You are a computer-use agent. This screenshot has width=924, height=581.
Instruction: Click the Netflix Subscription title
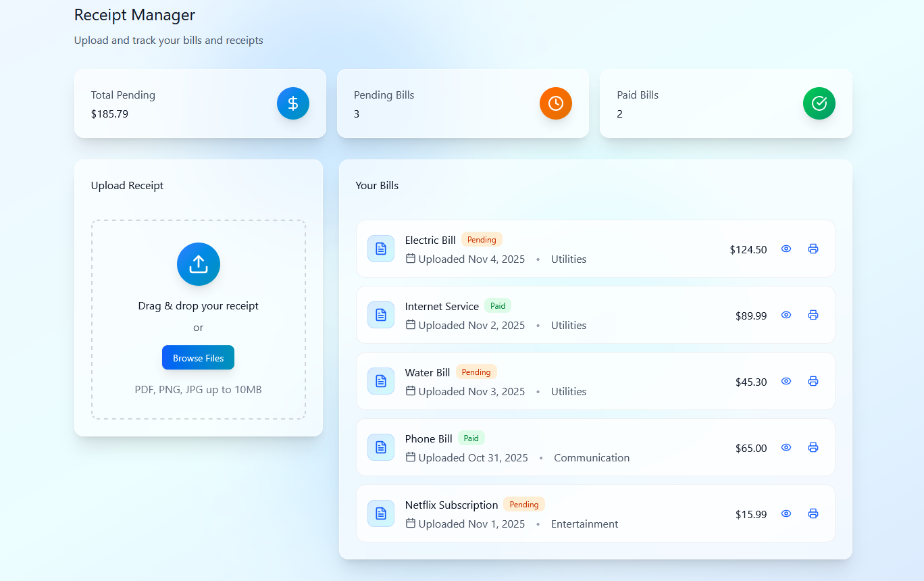[x=452, y=505]
